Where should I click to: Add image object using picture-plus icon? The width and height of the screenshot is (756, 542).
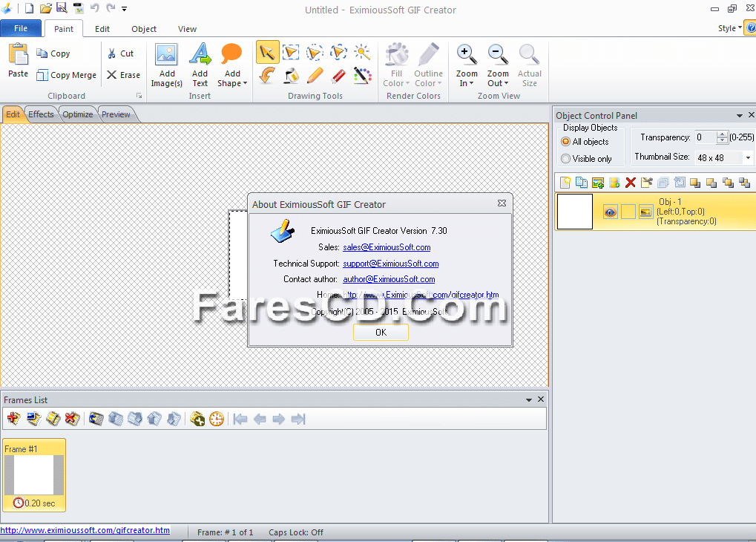coord(598,183)
